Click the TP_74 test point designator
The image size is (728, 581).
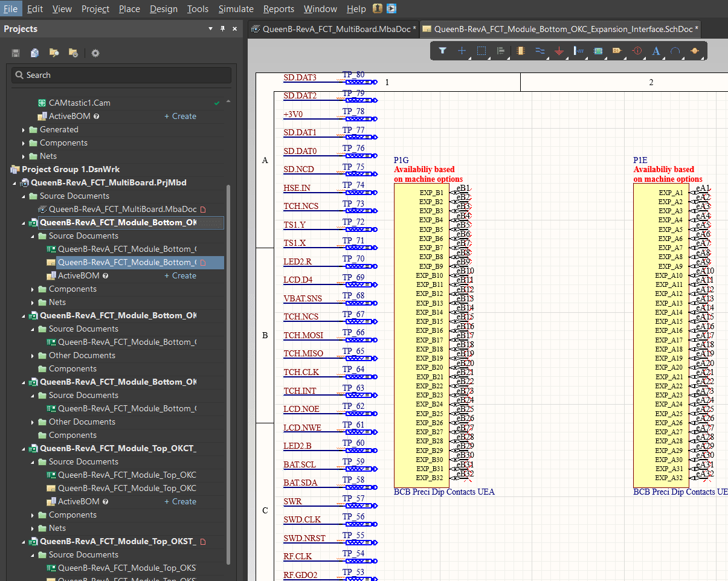click(353, 185)
